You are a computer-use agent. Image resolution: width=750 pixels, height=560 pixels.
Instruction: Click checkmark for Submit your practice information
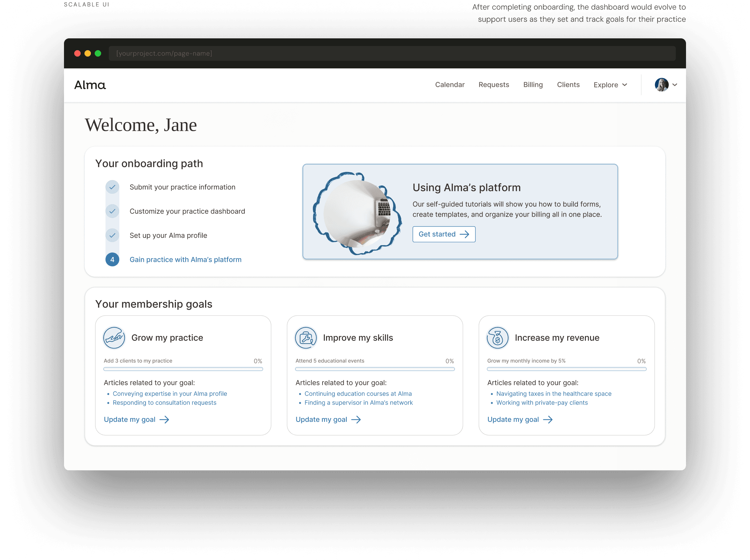[x=112, y=187]
